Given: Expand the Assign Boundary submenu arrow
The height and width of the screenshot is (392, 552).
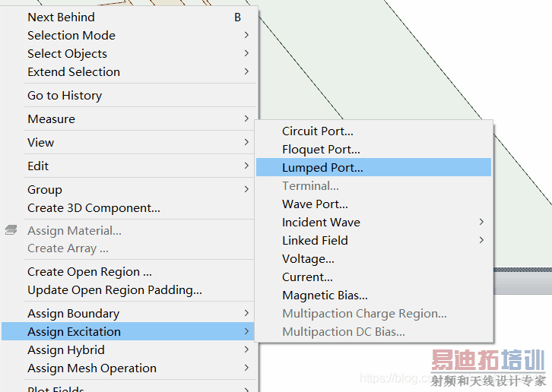Looking at the screenshot, I should click(246, 314).
